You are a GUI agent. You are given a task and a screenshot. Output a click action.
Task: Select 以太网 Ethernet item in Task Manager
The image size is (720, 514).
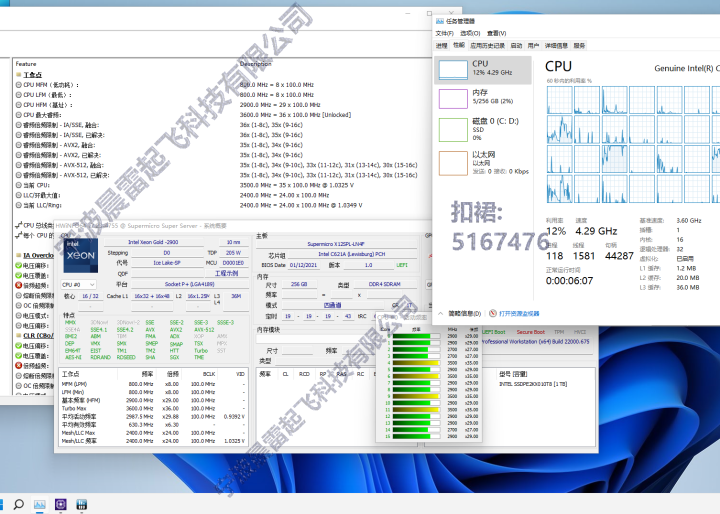pyautogui.click(x=483, y=163)
